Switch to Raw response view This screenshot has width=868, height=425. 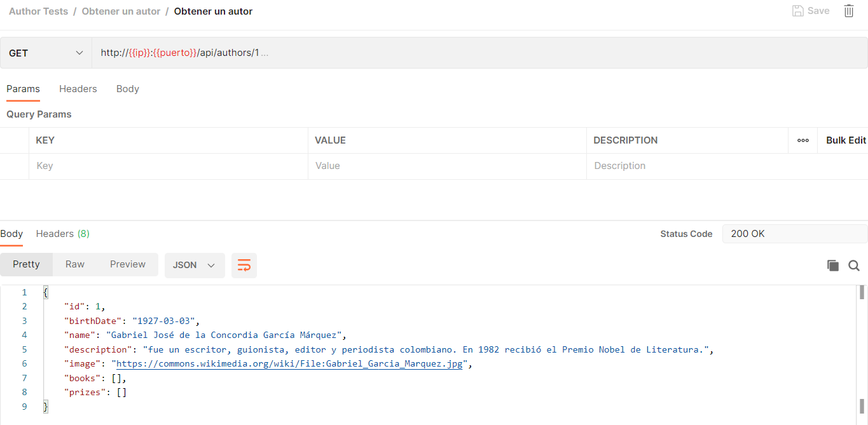[74, 264]
